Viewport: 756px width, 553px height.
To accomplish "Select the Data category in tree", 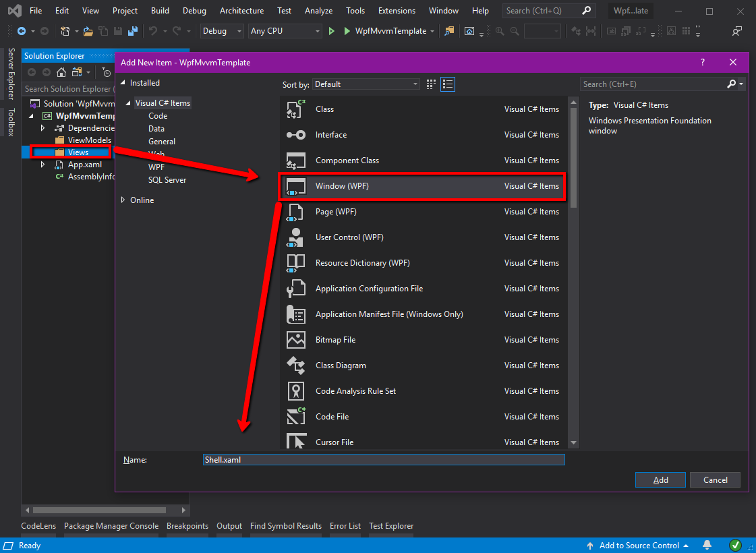I will (156, 129).
